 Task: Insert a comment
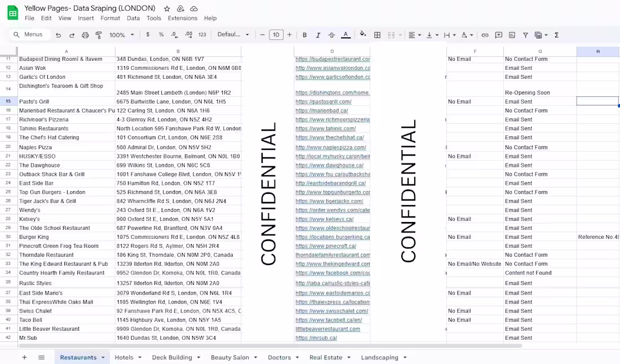499,35
